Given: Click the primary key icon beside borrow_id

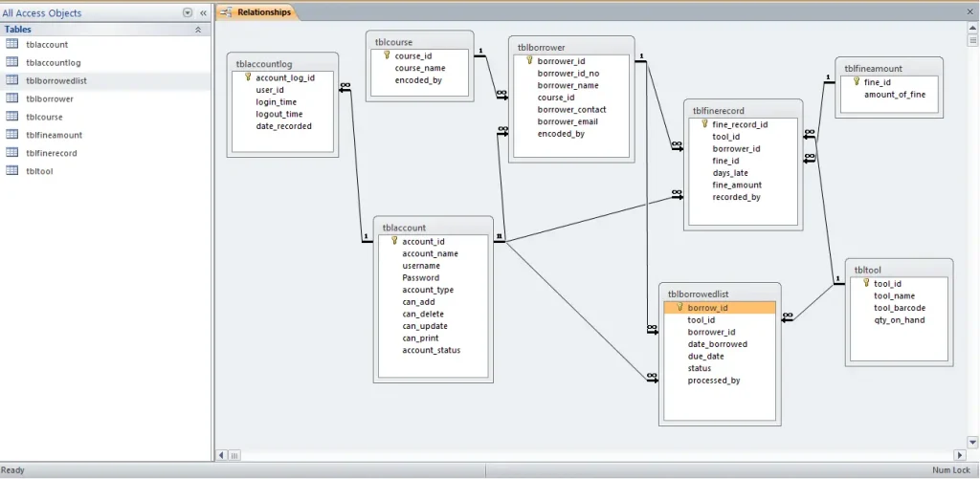Looking at the screenshot, I should point(680,308).
